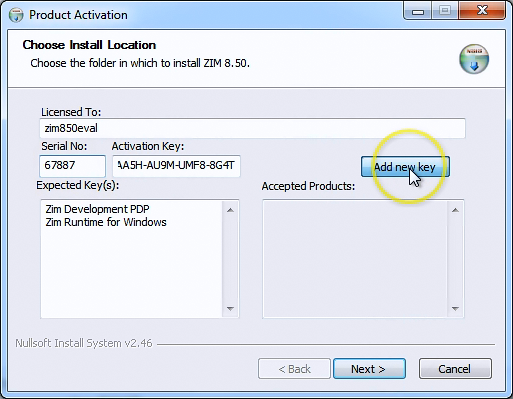Click inside the empty Accepted Products list

coord(355,259)
